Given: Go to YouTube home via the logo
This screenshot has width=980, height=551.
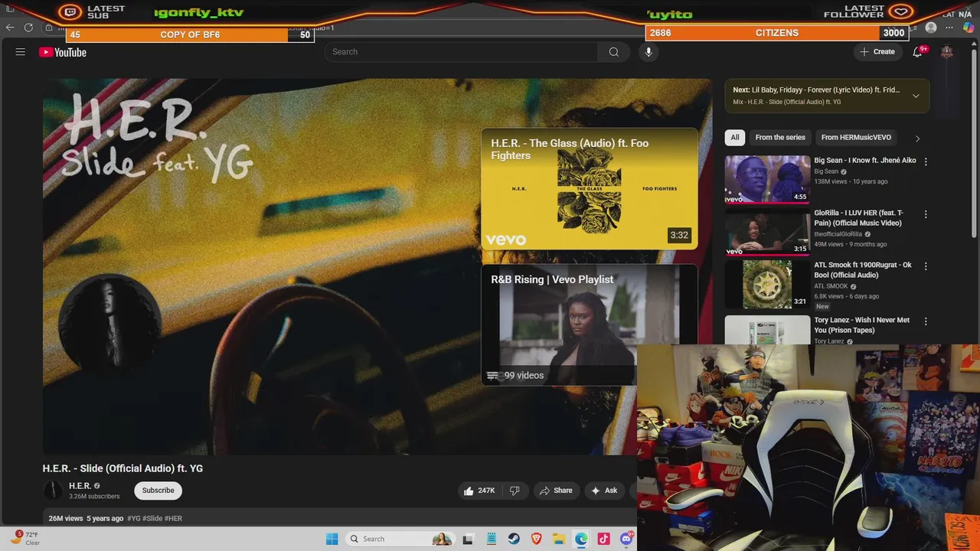Looking at the screenshot, I should tap(63, 52).
